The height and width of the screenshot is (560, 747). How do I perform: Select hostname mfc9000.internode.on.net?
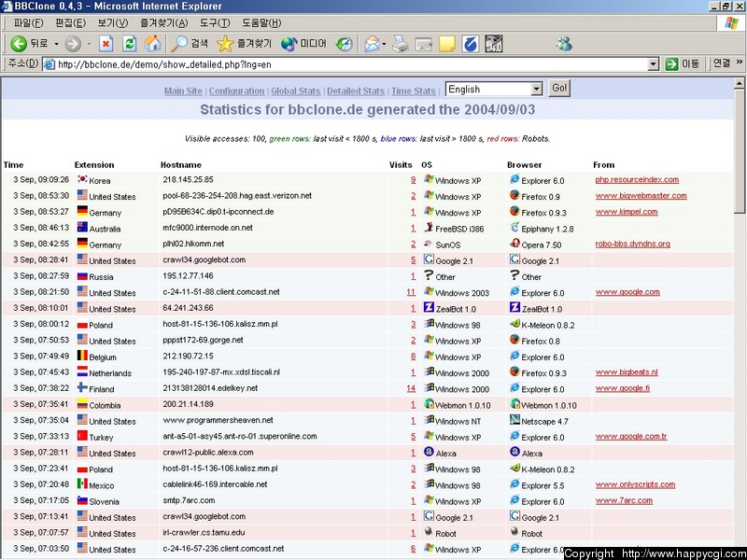coord(207,228)
